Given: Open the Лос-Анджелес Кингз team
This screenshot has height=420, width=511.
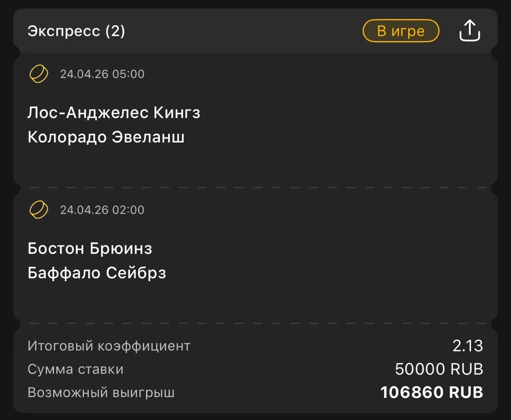Looking at the screenshot, I should point(114,113).
